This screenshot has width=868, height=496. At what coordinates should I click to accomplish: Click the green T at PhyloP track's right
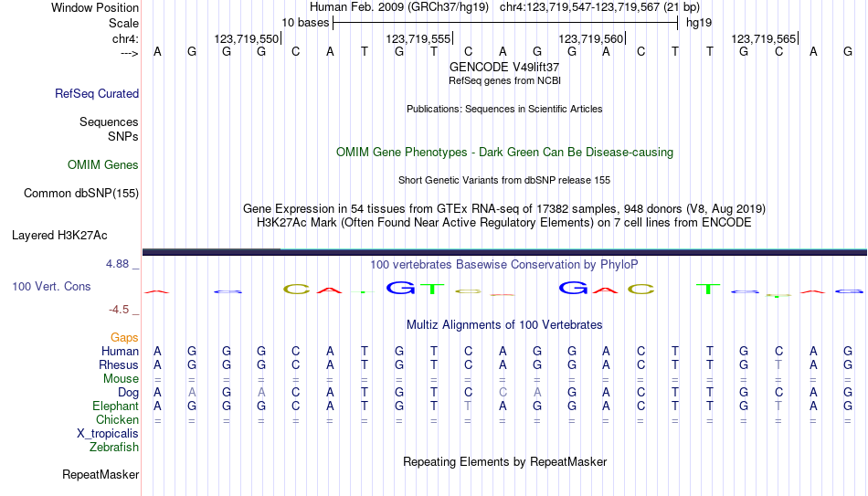pos(708,289)
